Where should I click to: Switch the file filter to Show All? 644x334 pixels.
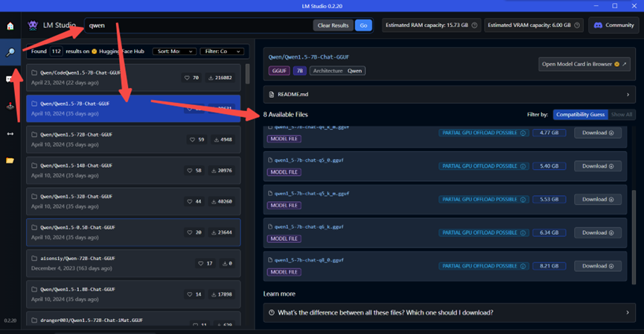tap(622, 114)
